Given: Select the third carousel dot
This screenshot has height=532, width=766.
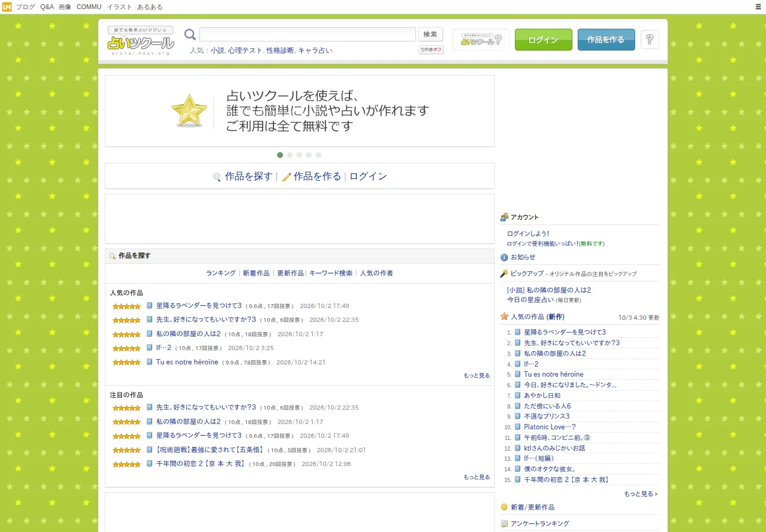Looking at the screenshot, I should (299, 155).
